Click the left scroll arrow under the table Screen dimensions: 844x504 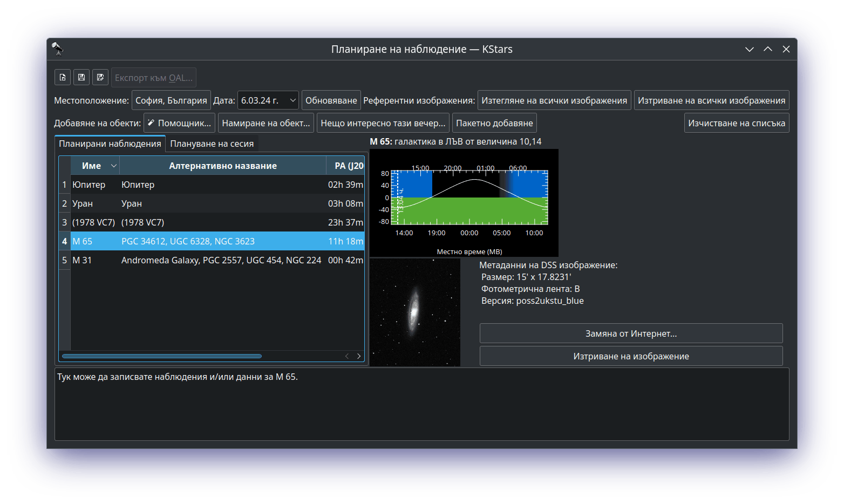tap(347, 356)
